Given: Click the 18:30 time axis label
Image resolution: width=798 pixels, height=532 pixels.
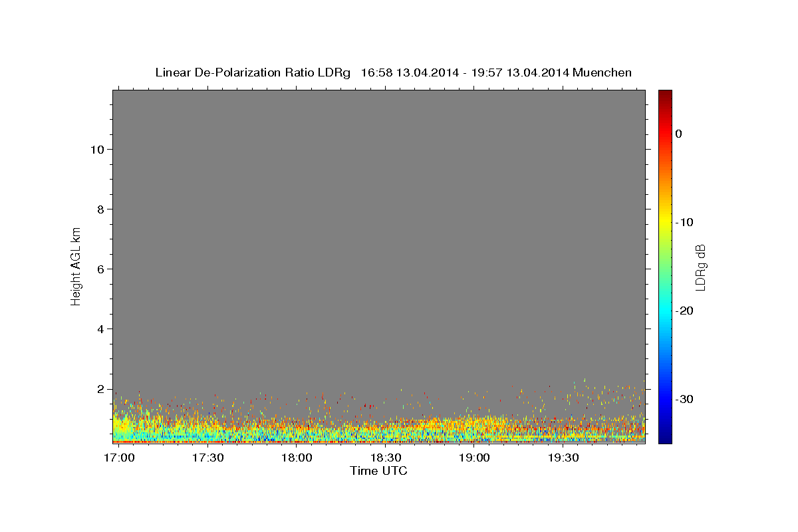Looking at the screenshot, I should 385,458.
